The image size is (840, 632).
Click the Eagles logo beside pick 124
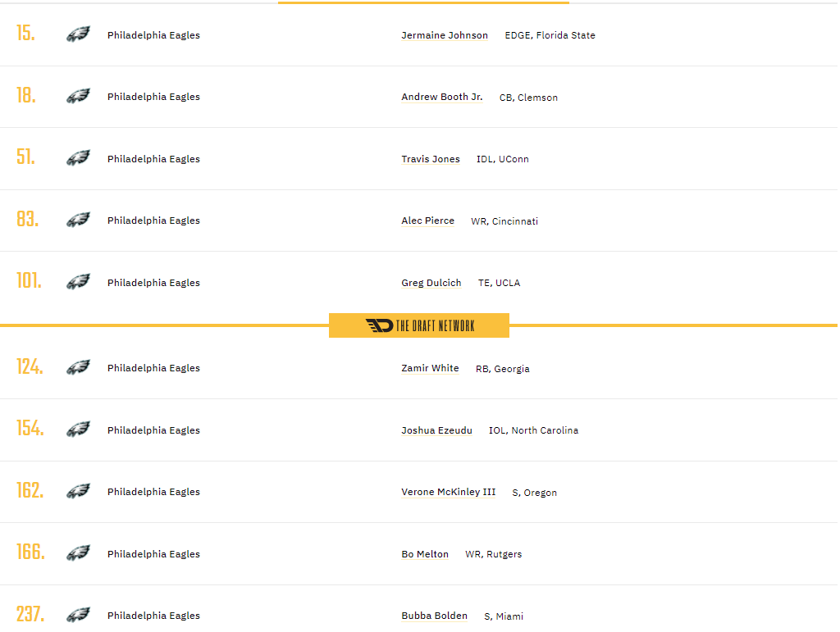tap(78, 367)
